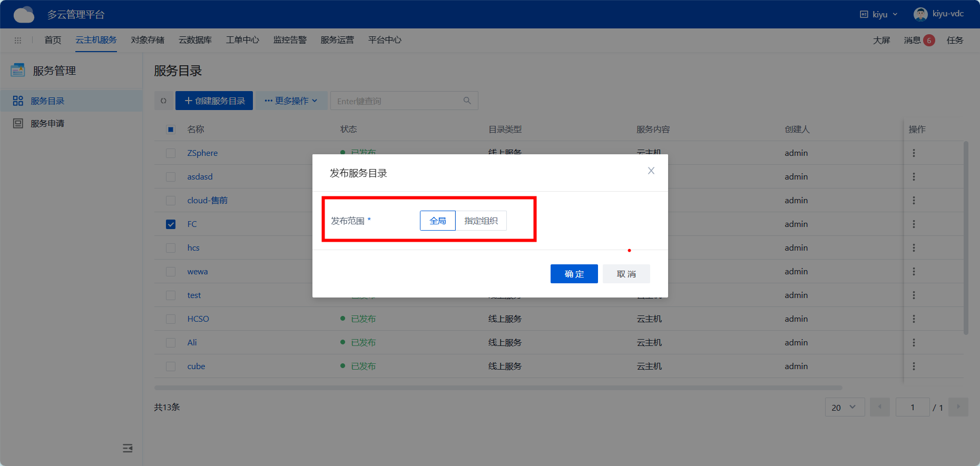Click the search magnifier icon
The width and height of the screenshot is (980, 466).
point(467,101)
